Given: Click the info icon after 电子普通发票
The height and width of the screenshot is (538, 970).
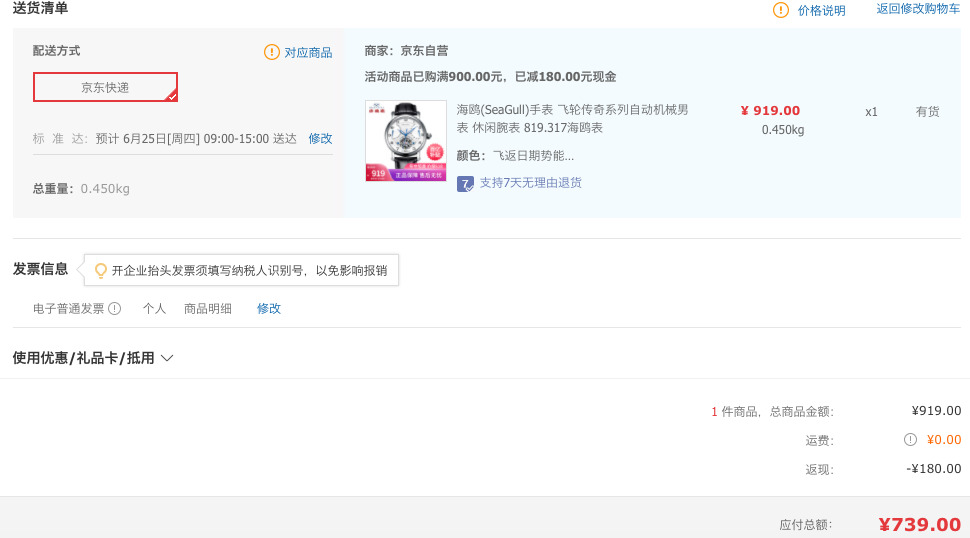Looking at the screenshot, I should pyautogui.click(x=115, y=309).
